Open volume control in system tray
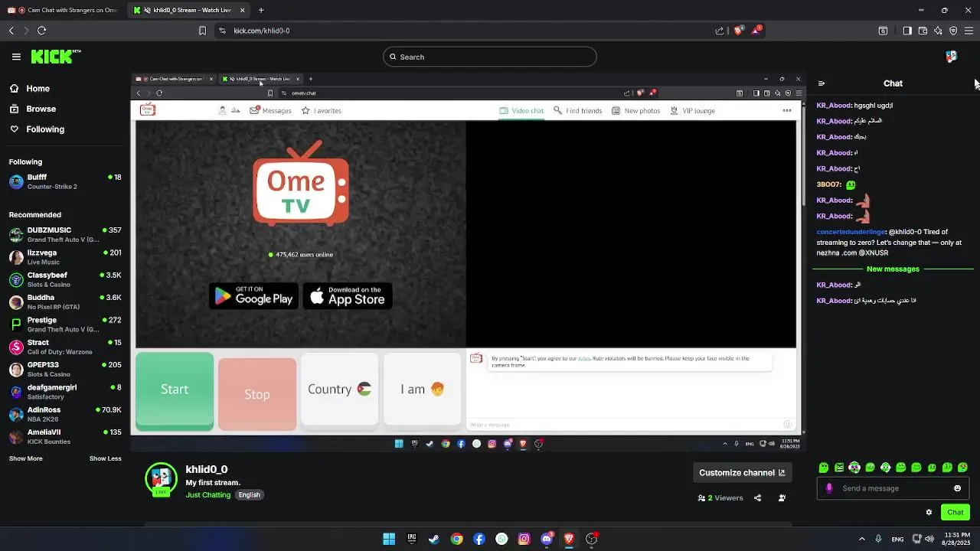The image size is (980, 551). pos(929,539)
